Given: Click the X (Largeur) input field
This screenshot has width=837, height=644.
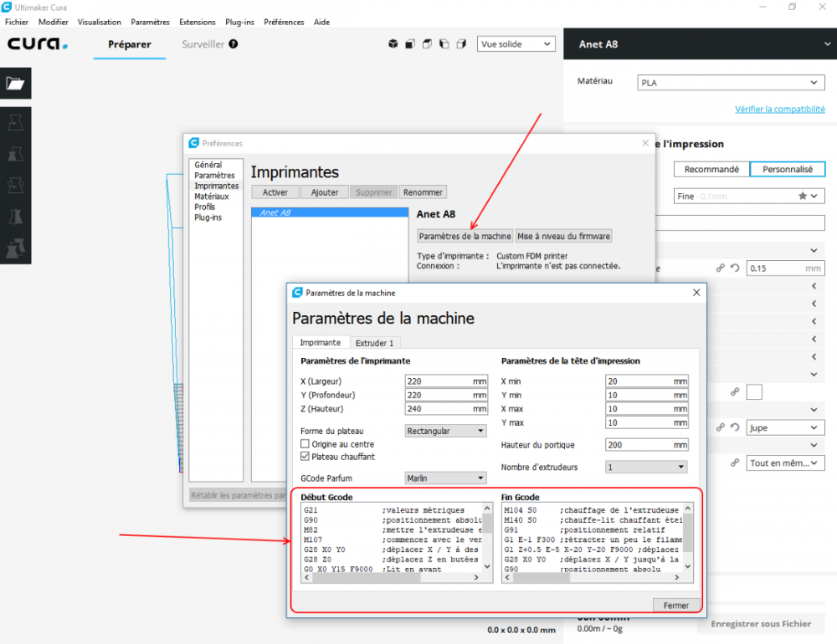Looking at the screenshot, I should click(446, 381).
